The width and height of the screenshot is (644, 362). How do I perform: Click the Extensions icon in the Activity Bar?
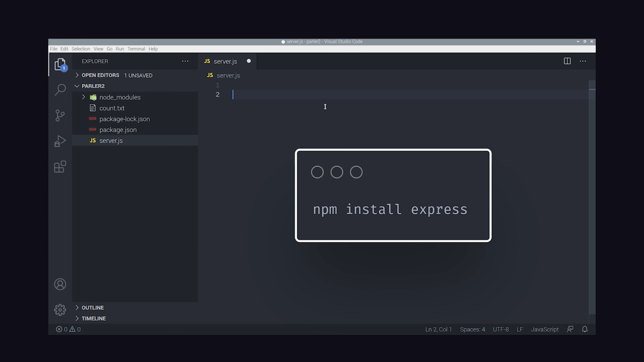click(60, 167)
